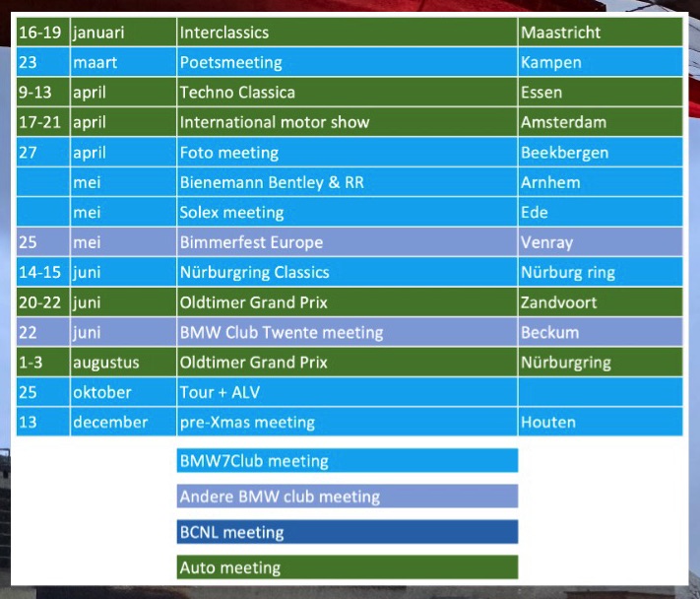This screenshot has width=700, height=599.
Task: Click the 'pre-Xmas meeting' event cell
Action: coord(347,422)
